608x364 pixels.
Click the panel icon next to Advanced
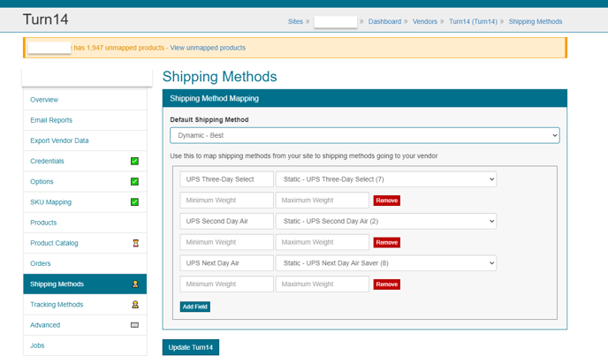[x=134, y=325]
